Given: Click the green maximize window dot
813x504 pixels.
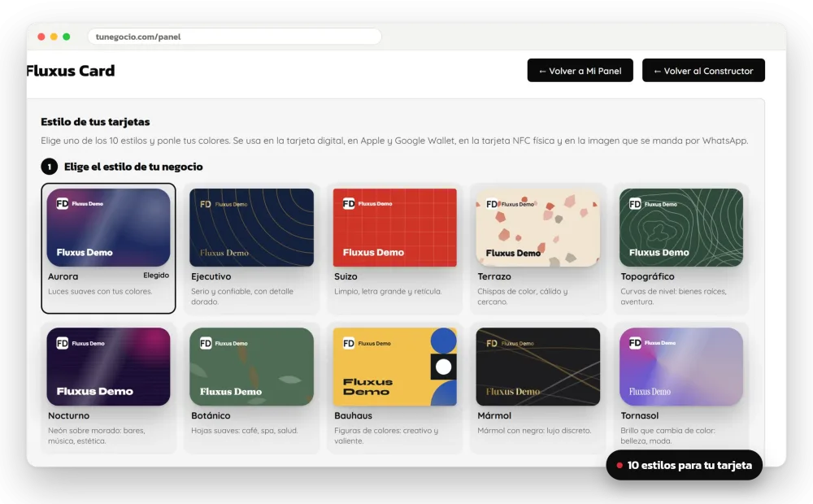Looking at the screenshot, I should 67,37.
